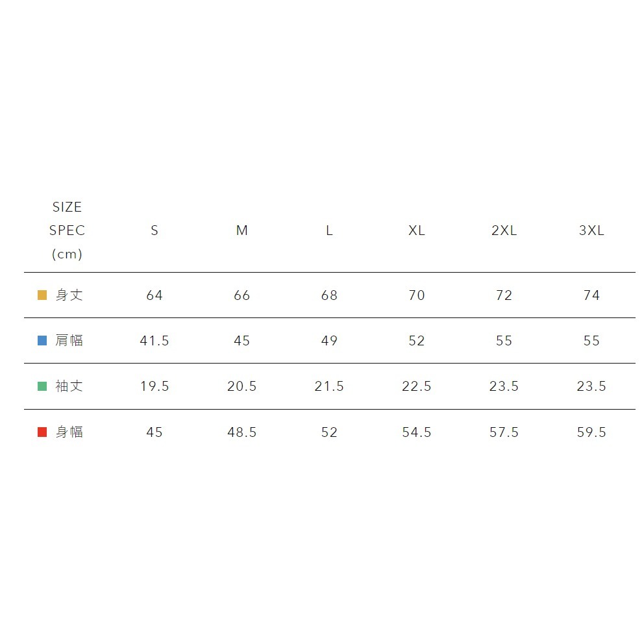Image resolution: width=644 pixels, height=644 pixels.
Task: Click the 59.5 body width value
Action: coord(591,432)
